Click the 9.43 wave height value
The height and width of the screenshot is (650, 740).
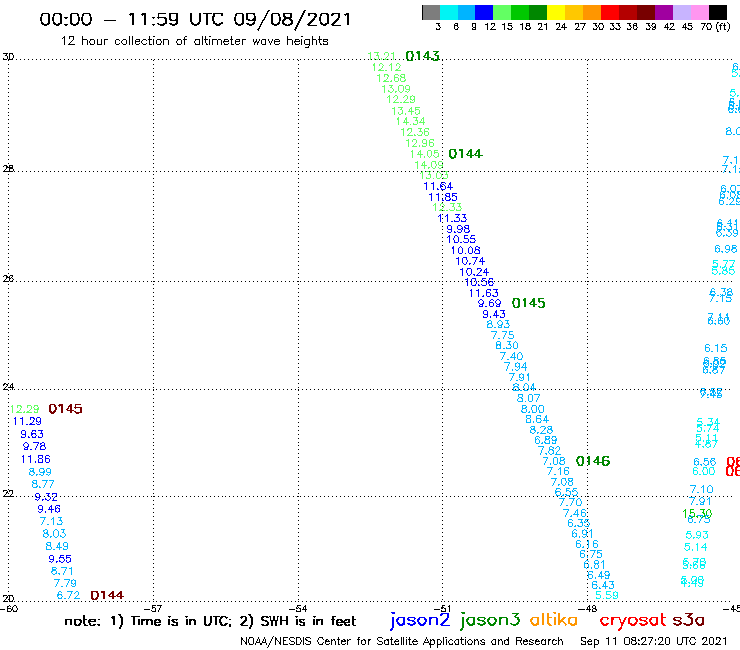click(494, 314)
